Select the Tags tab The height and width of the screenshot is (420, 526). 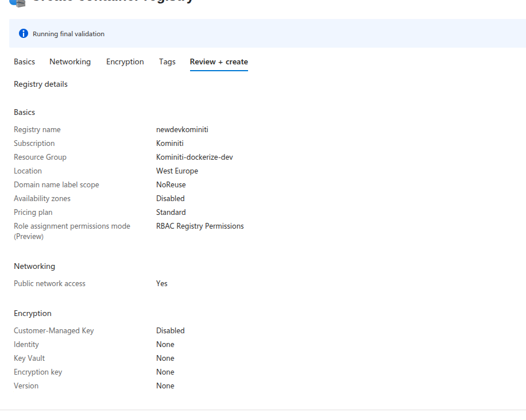[x=167, y=61]
